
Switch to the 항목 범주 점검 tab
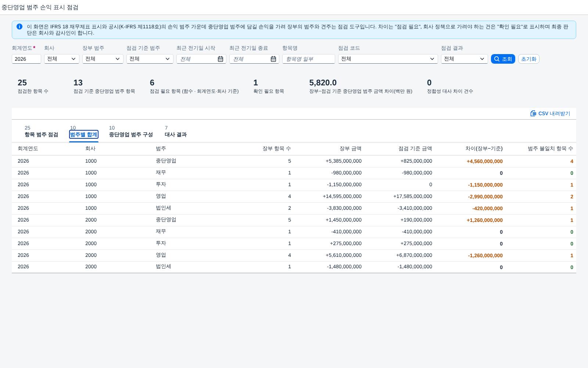(x=41, y=135)
